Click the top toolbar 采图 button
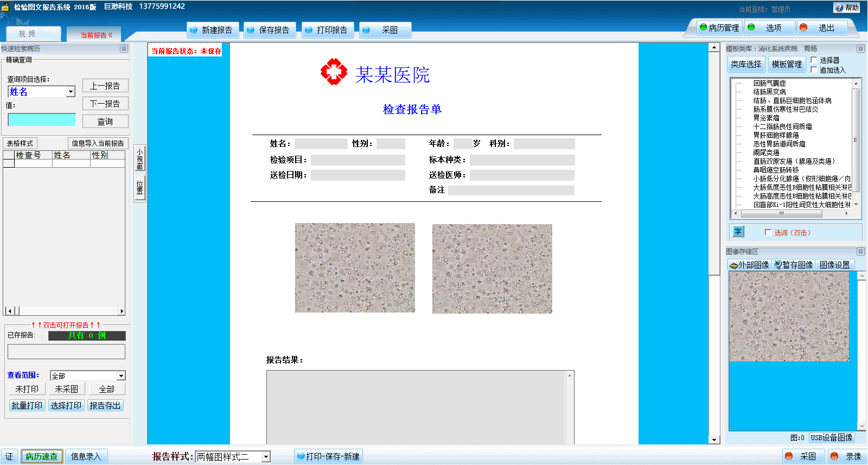Screen dimensions: 868x465 click(x=385, y=30)
